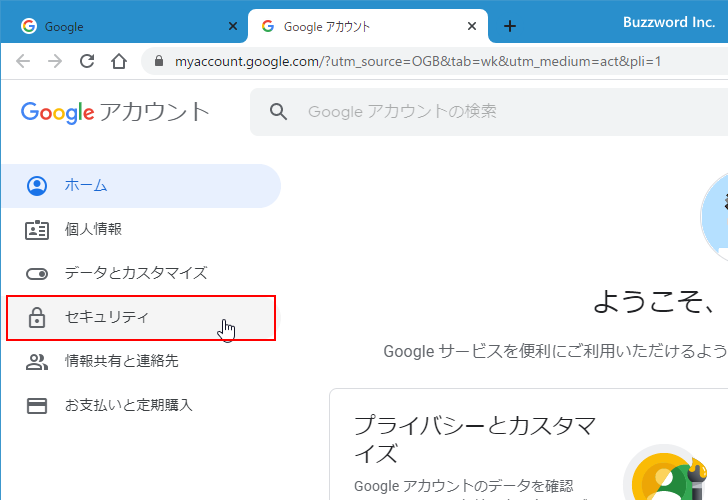This screenshot has width=728, height=500.
Task: Click the データとカスタマイズ toggle icon
Action: (x=37, y=274)
